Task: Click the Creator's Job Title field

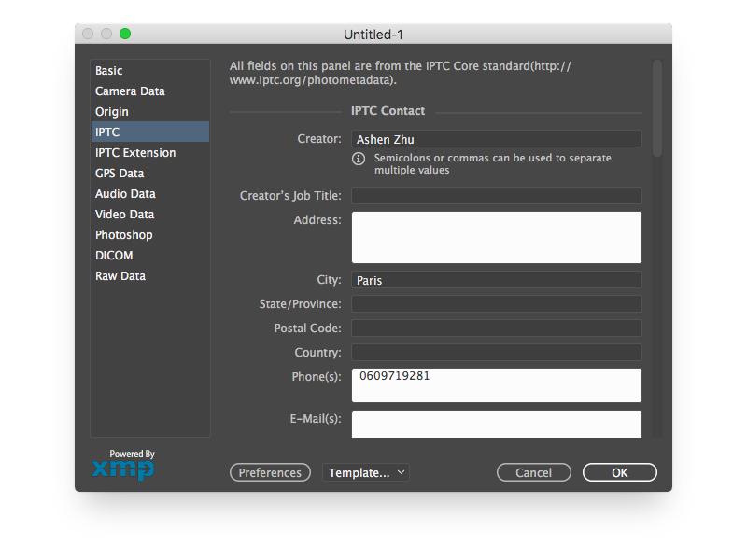Action: 497,195
